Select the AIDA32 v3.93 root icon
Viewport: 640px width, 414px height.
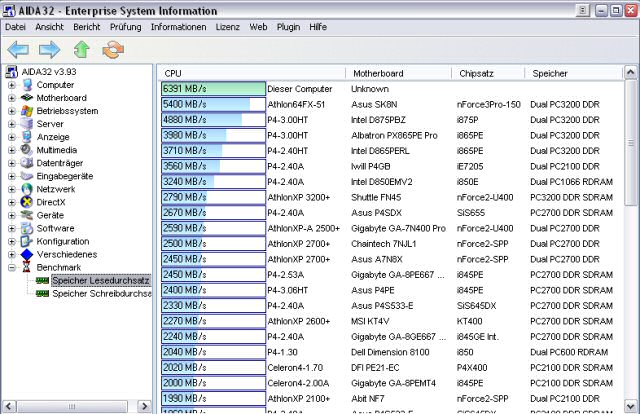[x=11, y=72]
